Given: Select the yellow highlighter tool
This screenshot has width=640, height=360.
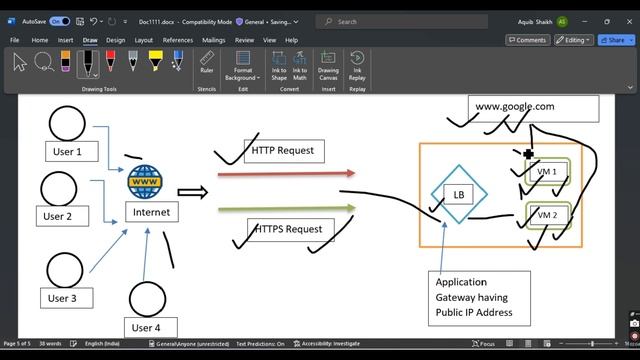Looking at the screenshot, I should click(155, 61).
